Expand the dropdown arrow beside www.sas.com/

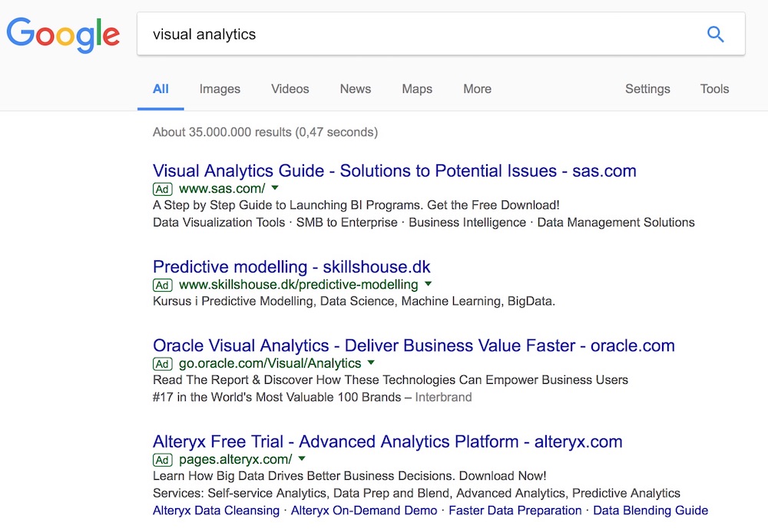point(275,188)
